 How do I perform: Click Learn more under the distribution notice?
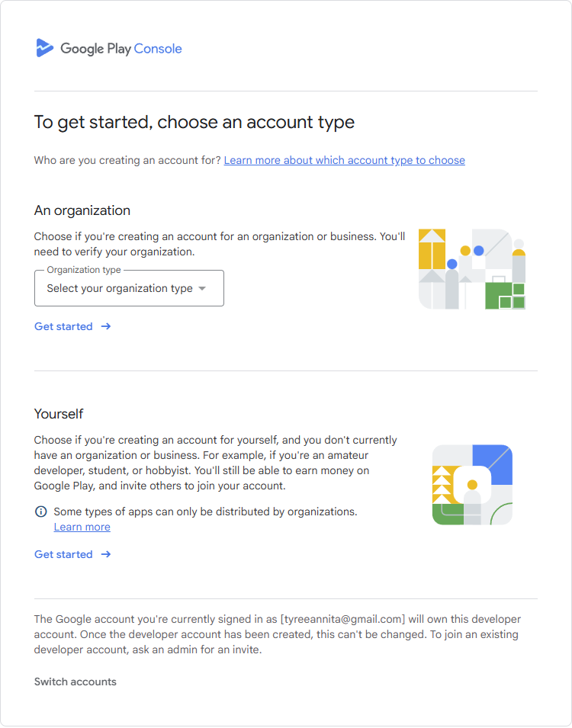tap(82, 527)
